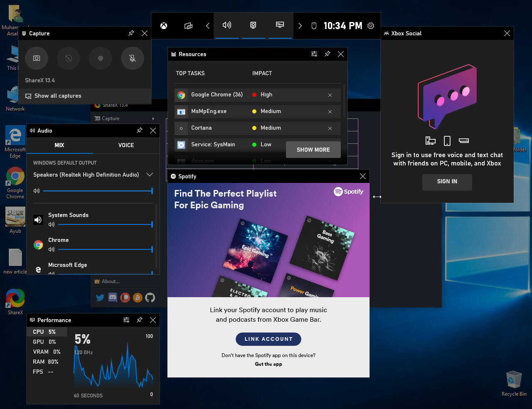Open the Microsoft Edge desktop shortcut

coord(15,142)
